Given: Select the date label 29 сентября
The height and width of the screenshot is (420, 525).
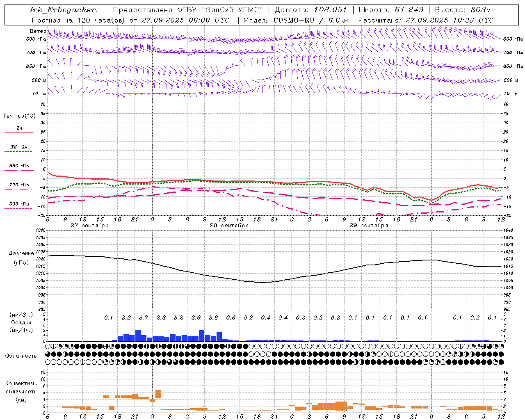Looking at the screenshot, I should pos(369,226).
